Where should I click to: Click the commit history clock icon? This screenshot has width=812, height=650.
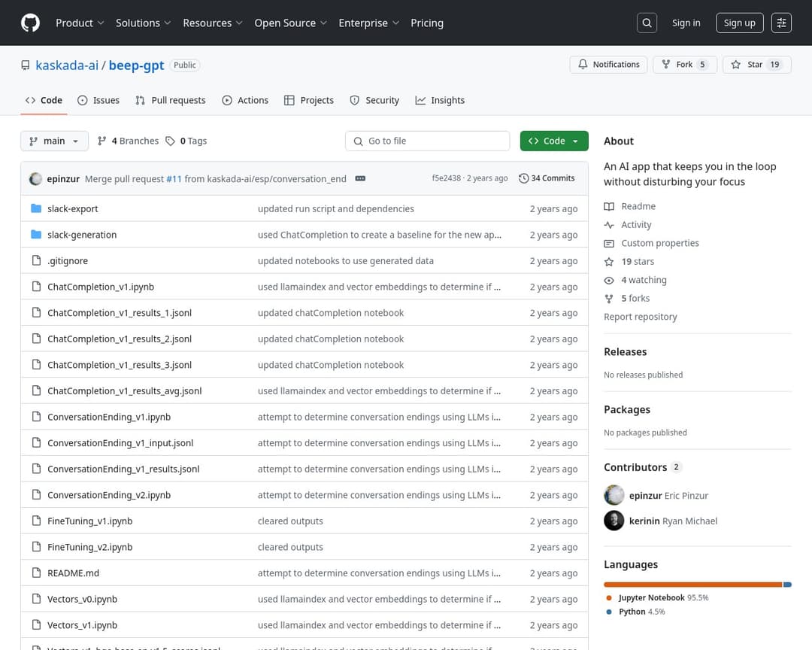[523, 178]
